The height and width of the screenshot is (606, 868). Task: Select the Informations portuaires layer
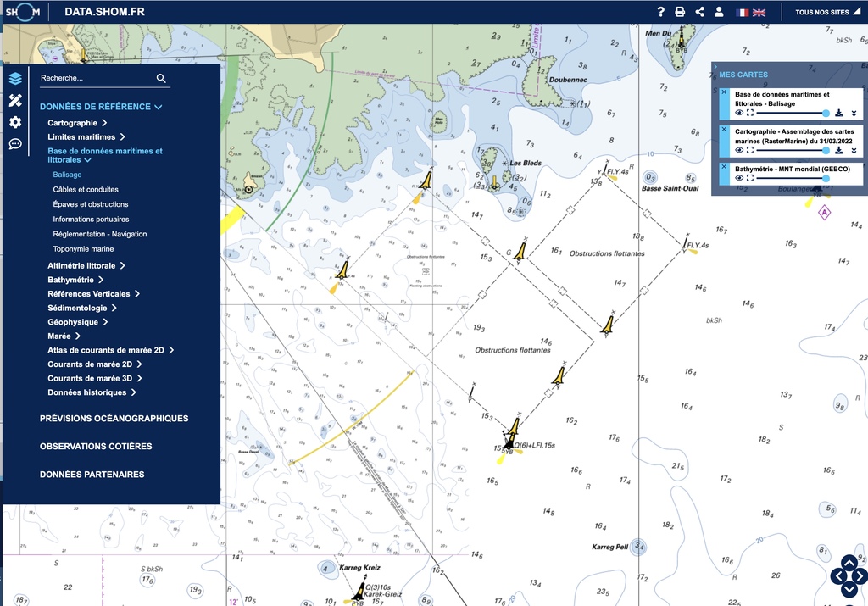(x=92, y=220)
